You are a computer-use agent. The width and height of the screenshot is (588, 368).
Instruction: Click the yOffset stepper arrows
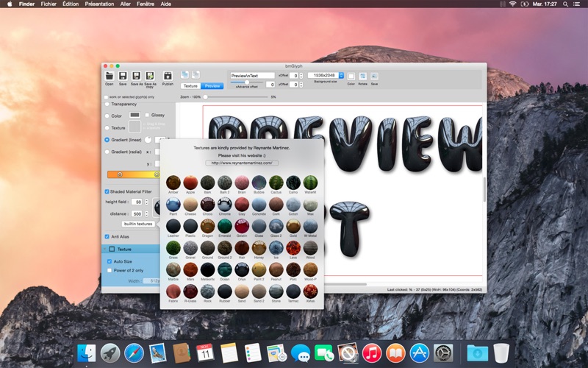pyautogui.click(x=301, y=85)
